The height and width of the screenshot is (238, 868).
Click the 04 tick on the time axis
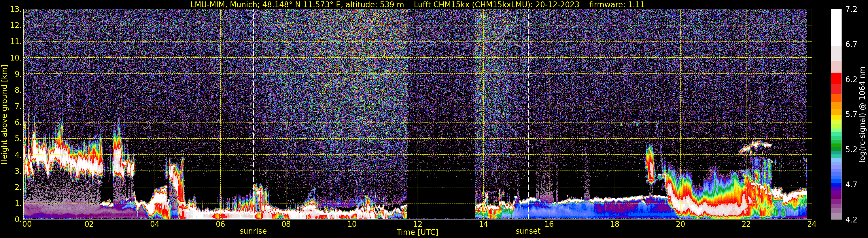click(155, 224)
